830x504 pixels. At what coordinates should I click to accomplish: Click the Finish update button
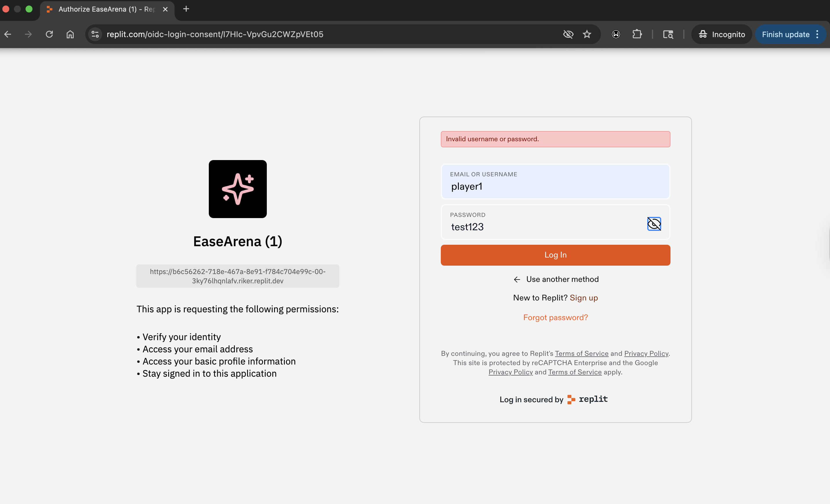click(x=785, y=34)
